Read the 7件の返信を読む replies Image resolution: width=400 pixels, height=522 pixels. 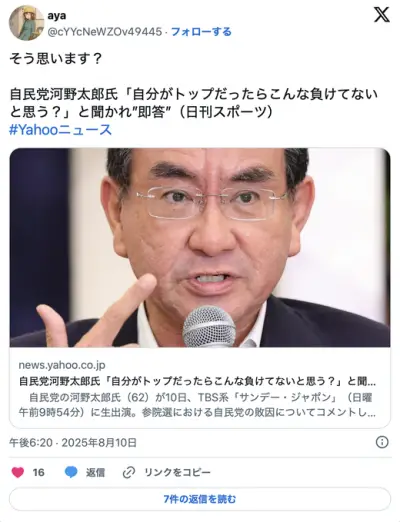pyautogui.click(x=200, y=499)
